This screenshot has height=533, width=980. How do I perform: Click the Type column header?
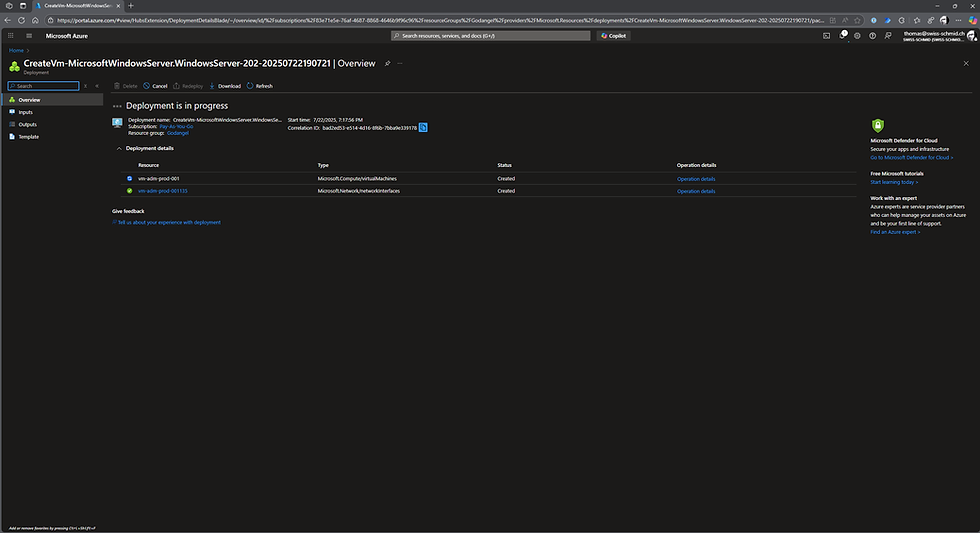[x=323, y=165]
